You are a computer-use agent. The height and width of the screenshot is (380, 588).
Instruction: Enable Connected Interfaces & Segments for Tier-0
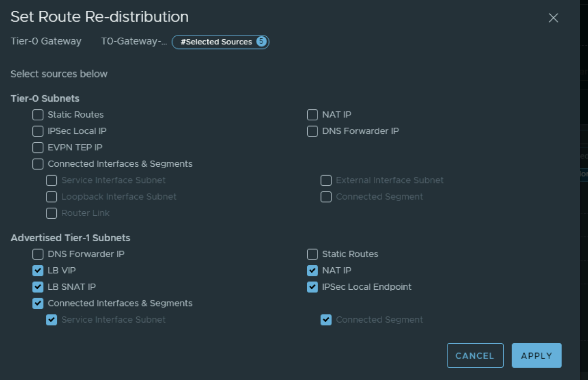coord(38,164)
